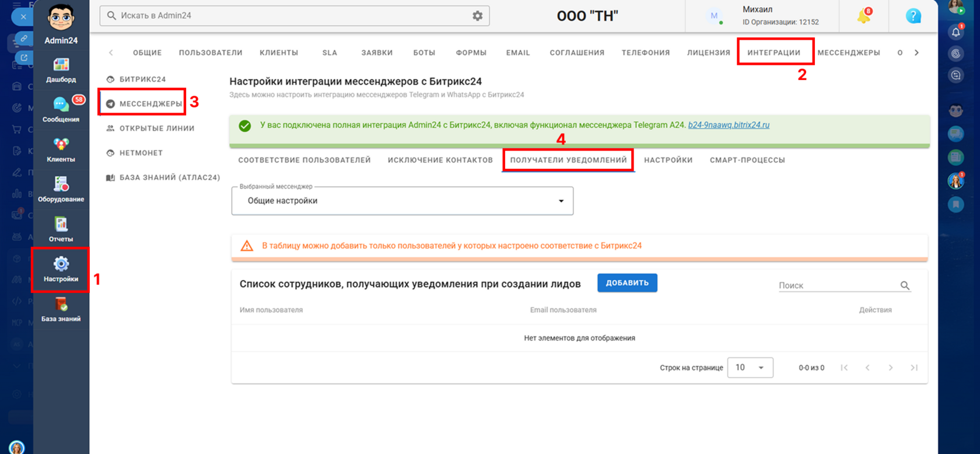980x454 pixels.
Task: Open the СОГЛАШЕНИЯ tab
Action: click(x=577, y=53)
